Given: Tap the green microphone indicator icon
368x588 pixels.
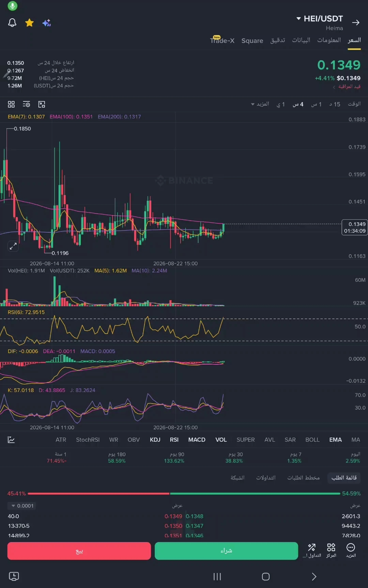Looking at the screenshot, I should (13, 6).
